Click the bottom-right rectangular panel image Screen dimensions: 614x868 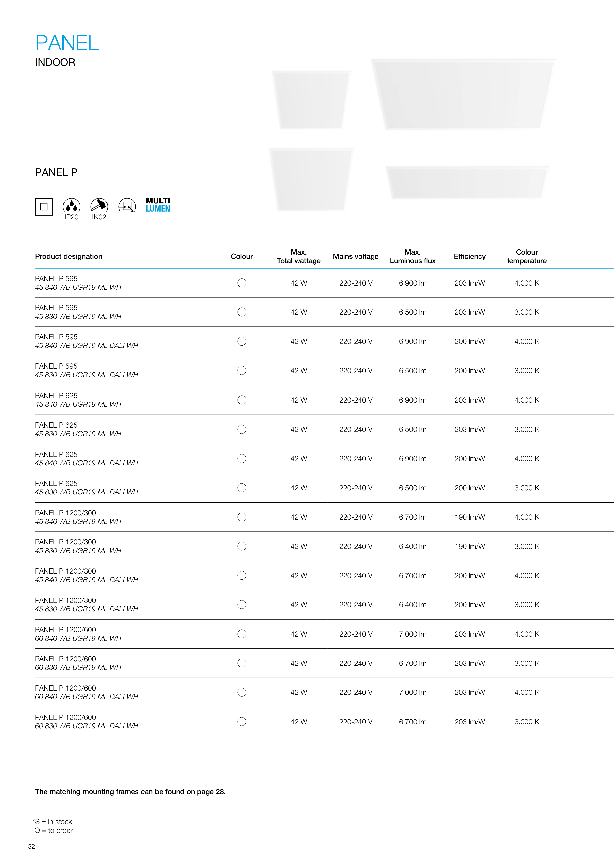pyautogui.click(x=467, y=182)
